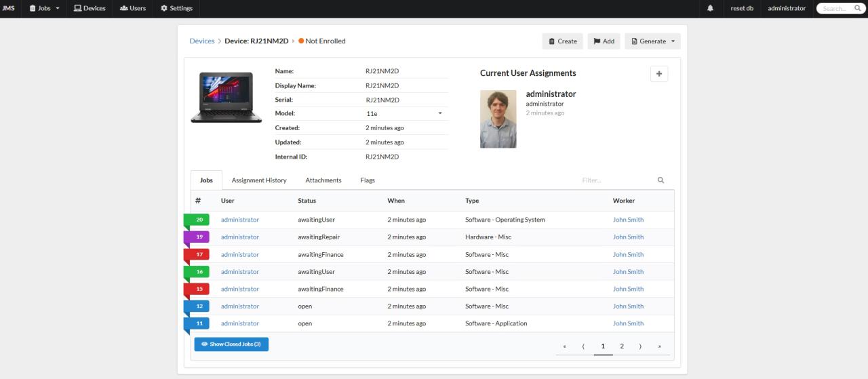Go to page 2 of jobs
The image size is (868, 379).
[x=622, y=346]
